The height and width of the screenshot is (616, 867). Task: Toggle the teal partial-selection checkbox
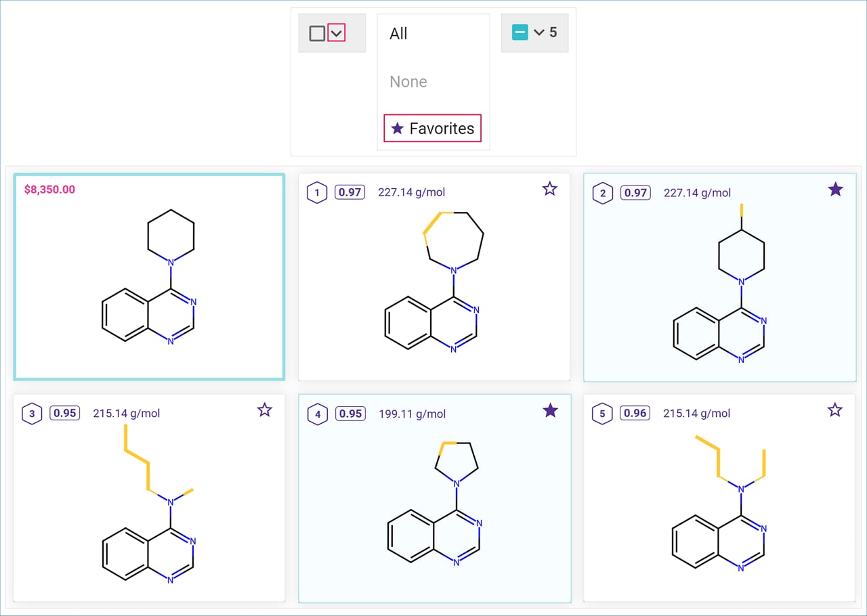coord(520,32)
